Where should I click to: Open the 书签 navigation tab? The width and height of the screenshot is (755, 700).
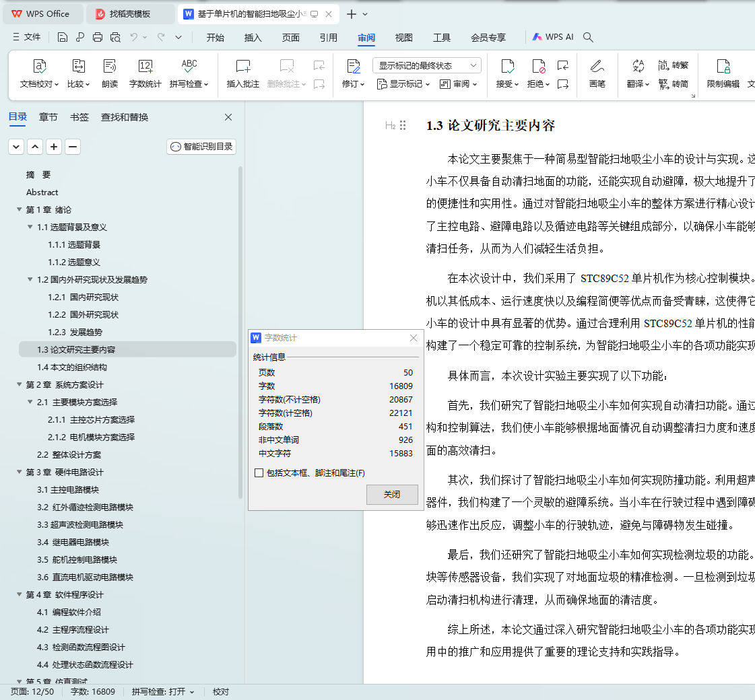tap(79, 117)
